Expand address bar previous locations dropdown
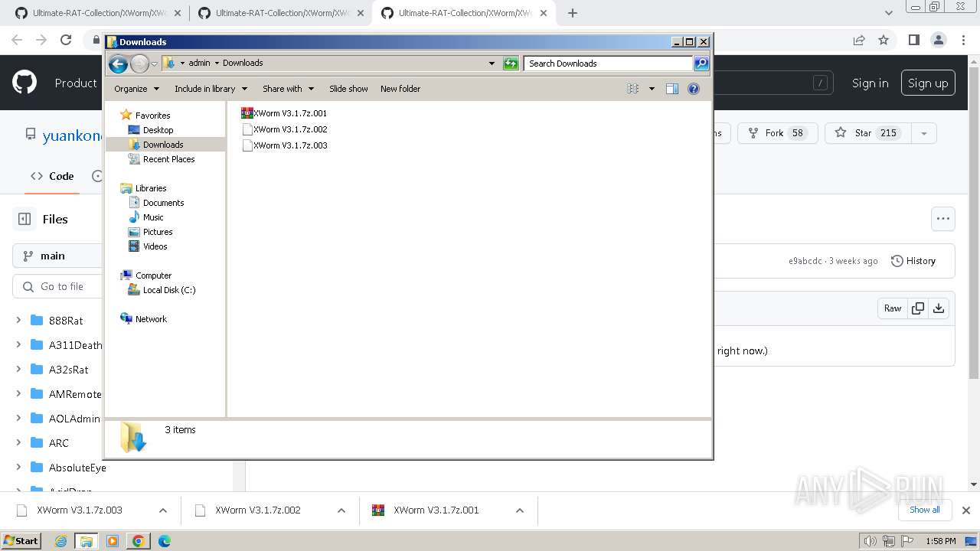Viewport: 980px width, 551px height. click(x=492, y=64)
